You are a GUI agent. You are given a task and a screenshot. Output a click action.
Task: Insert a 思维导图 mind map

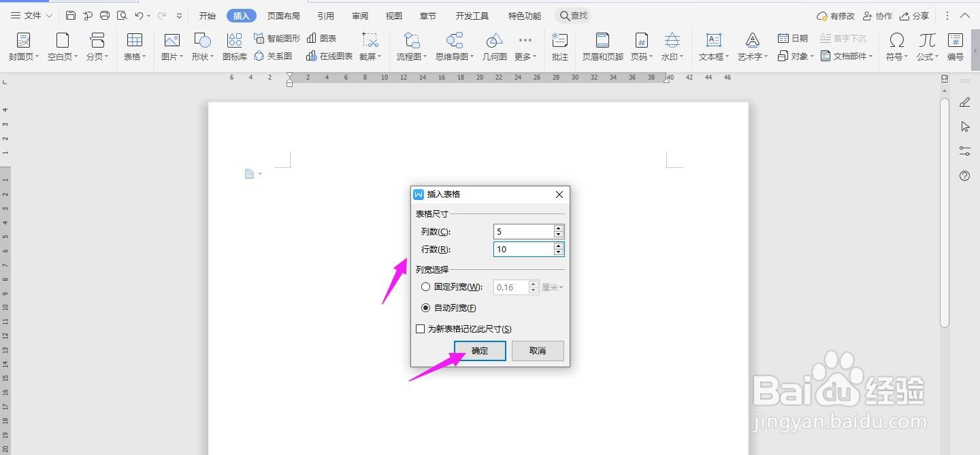click(455, 47)
